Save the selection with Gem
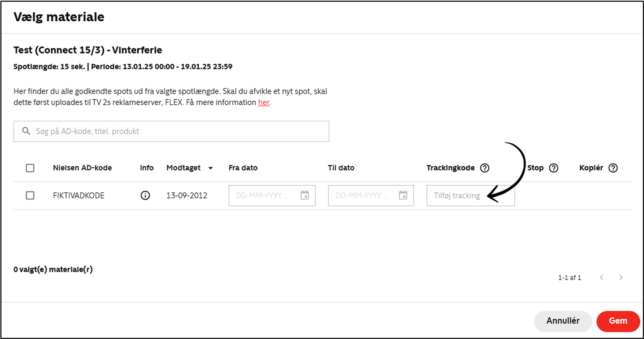 618,321
